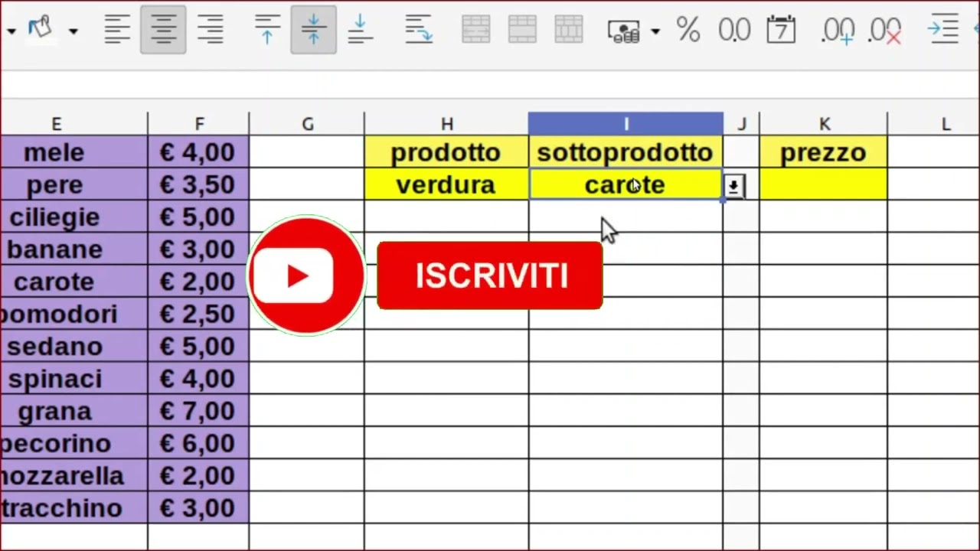Click the '€ 7,00' price cell
Screen dimensions: 980x551
coord(199,411)
